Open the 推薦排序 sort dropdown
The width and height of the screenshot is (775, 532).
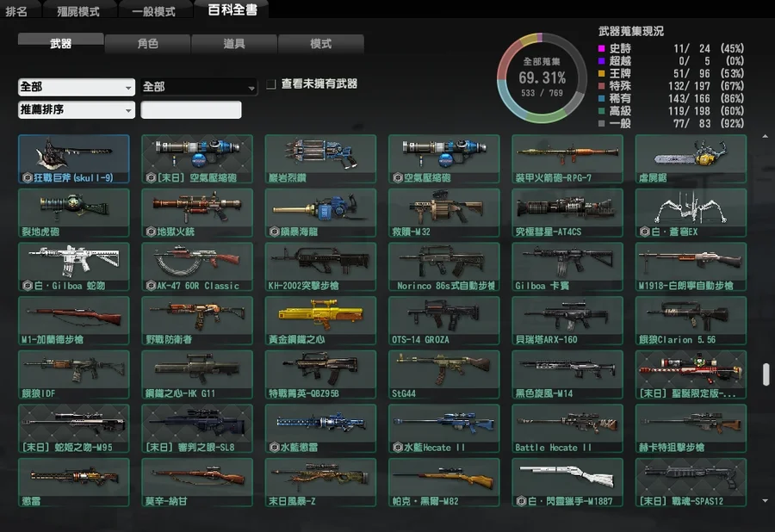[77, 110]
